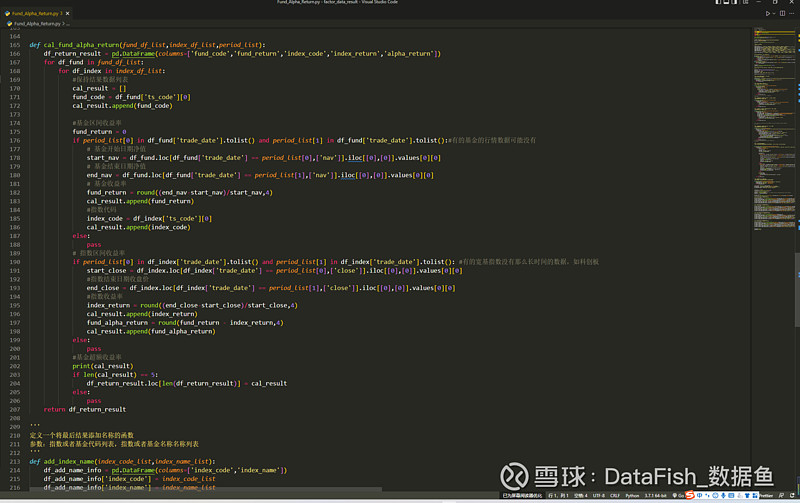Open the notifications bell icon in status bar
Image resolution: width=800 pixels, height=503 pixels.
(792, 495)
